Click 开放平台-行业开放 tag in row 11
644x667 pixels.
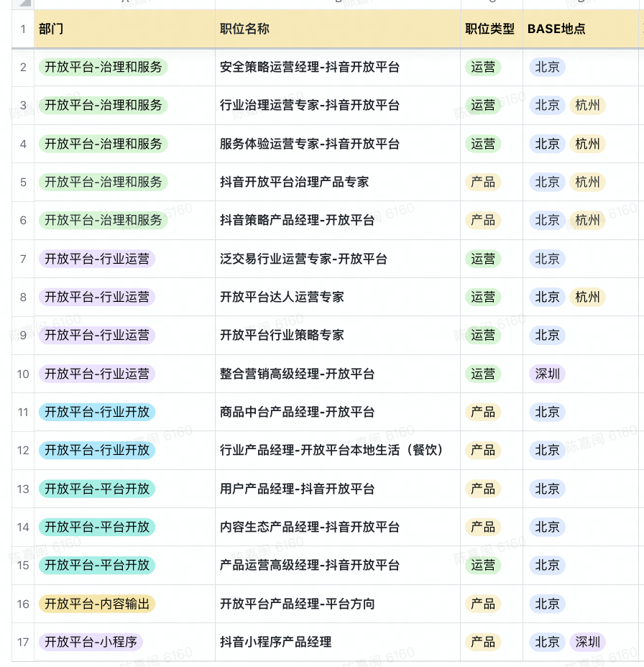(x=97, y=412)
